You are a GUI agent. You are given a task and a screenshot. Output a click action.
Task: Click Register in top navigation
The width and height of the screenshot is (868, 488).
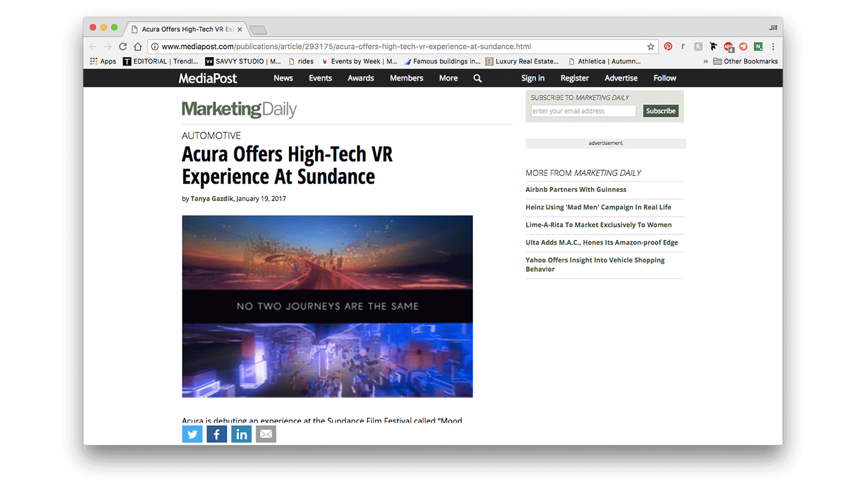[574, 78]
